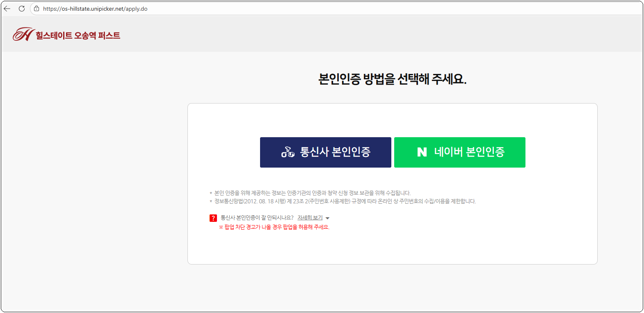The image size is (644, 313).
Task: Click the text 통신사 본인인증이 잘 안되시나요?
Action: point(257,218)
